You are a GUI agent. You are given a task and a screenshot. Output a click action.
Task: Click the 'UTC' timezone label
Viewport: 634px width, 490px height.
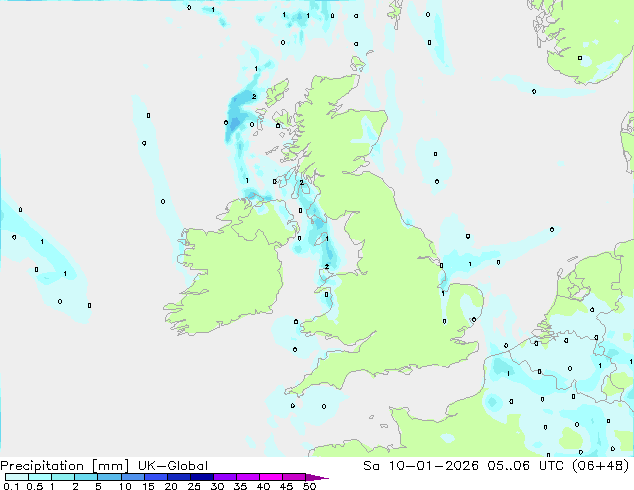click(x=552, y=466)
